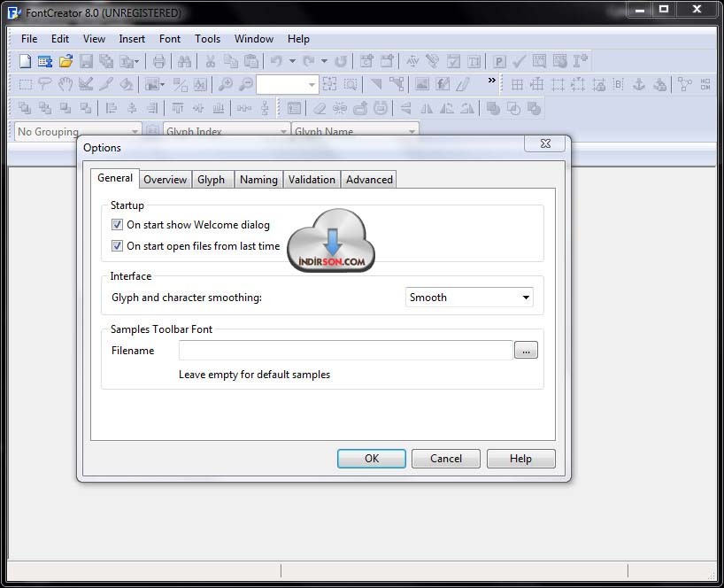Open the File menu

[29, 39]
